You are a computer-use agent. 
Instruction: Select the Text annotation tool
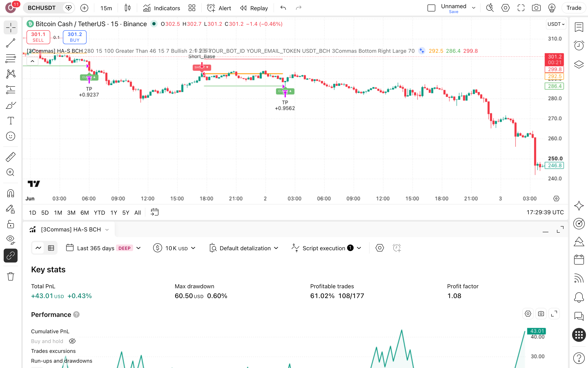[11, 121]
